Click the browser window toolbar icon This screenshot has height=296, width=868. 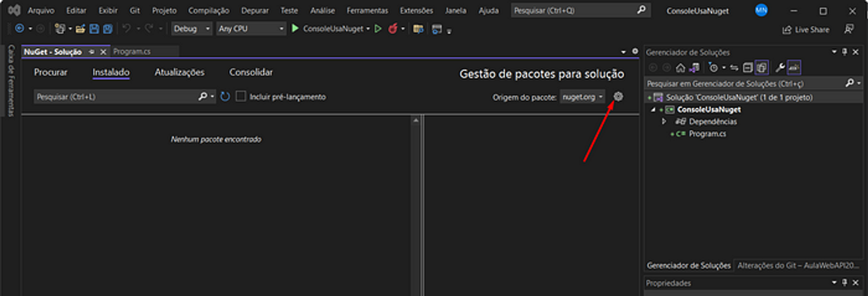tap(437, 29)
